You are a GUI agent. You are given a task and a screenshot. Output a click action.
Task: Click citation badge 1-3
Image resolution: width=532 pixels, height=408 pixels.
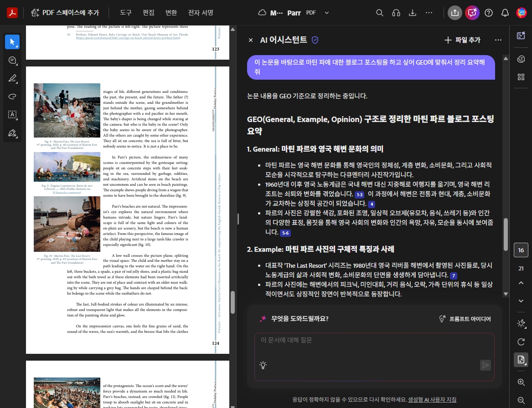359,194
